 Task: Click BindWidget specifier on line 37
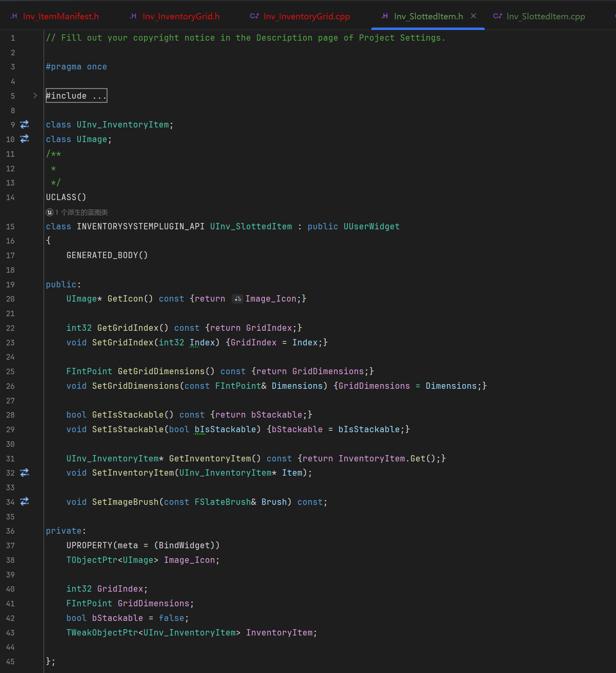coord(184,546)
